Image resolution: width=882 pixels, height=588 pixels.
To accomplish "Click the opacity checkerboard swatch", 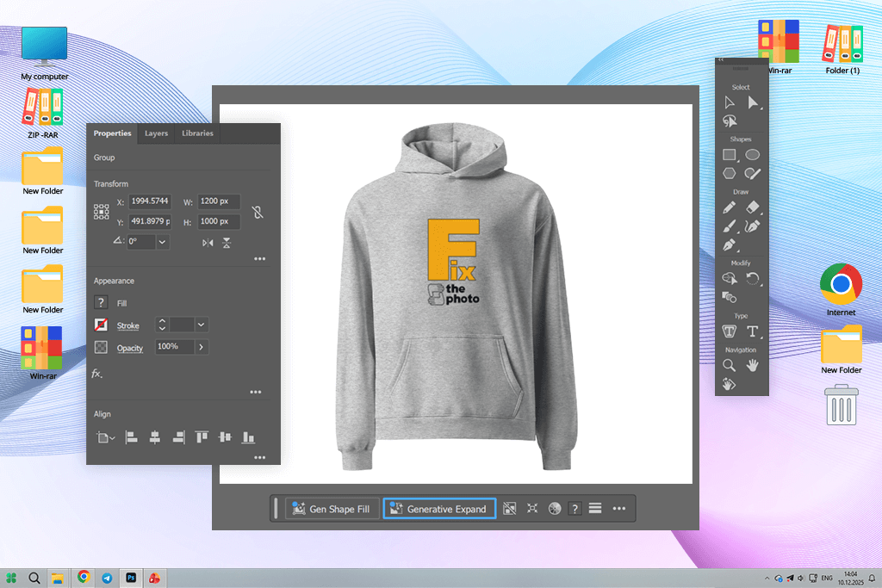I will pos(101,347).
